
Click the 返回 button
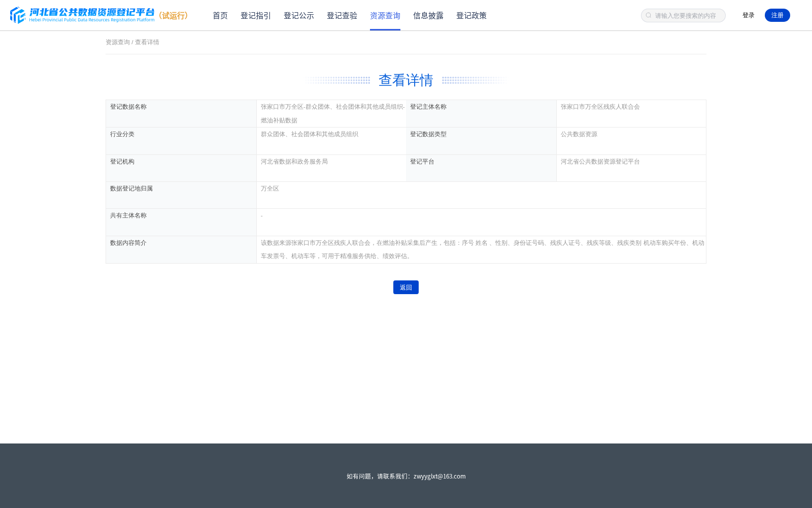tap(406, 288)
